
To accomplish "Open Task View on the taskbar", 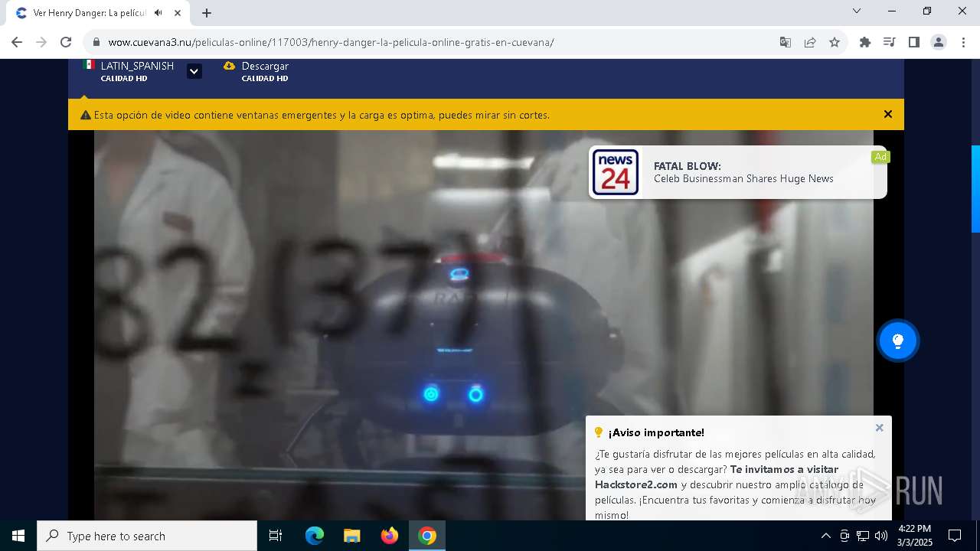I will [x=276, y=536].
